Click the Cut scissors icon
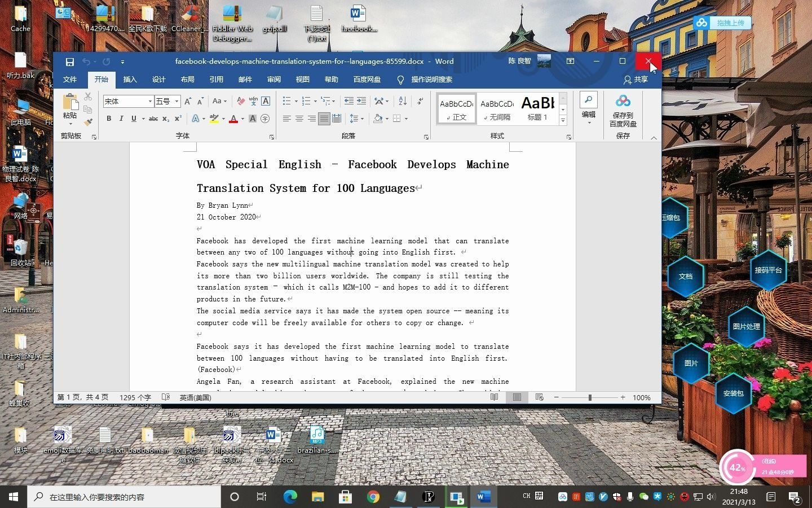812x508 pixels. pos(88,97)
